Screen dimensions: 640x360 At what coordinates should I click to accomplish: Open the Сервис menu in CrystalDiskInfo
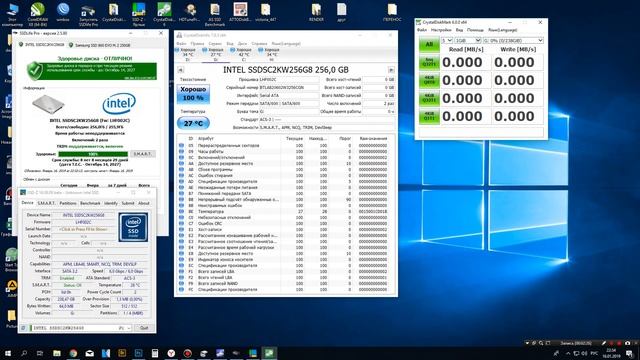coord(215,43)
